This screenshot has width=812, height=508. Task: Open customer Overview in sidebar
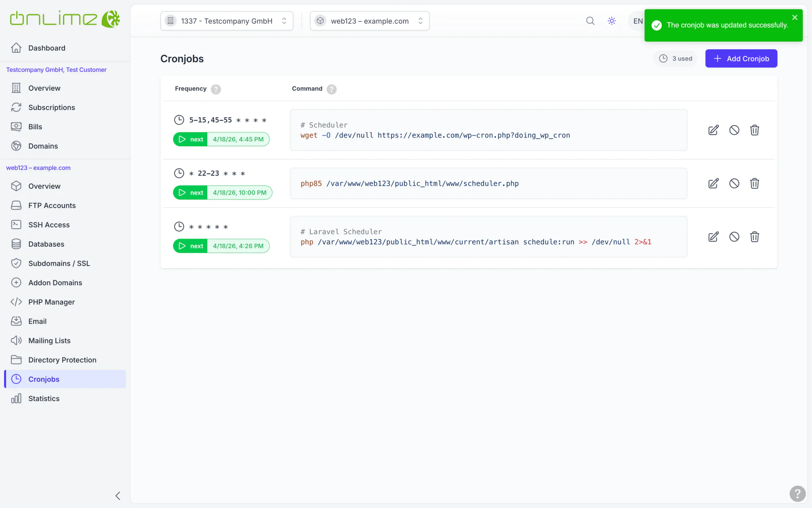tap(65, 88)
